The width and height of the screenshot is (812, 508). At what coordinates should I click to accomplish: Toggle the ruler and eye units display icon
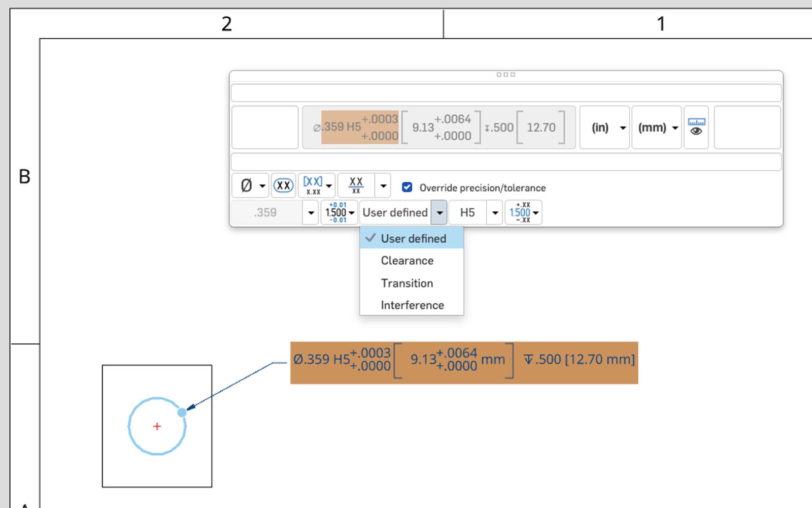pyautogui.click(x=696, y=127)
